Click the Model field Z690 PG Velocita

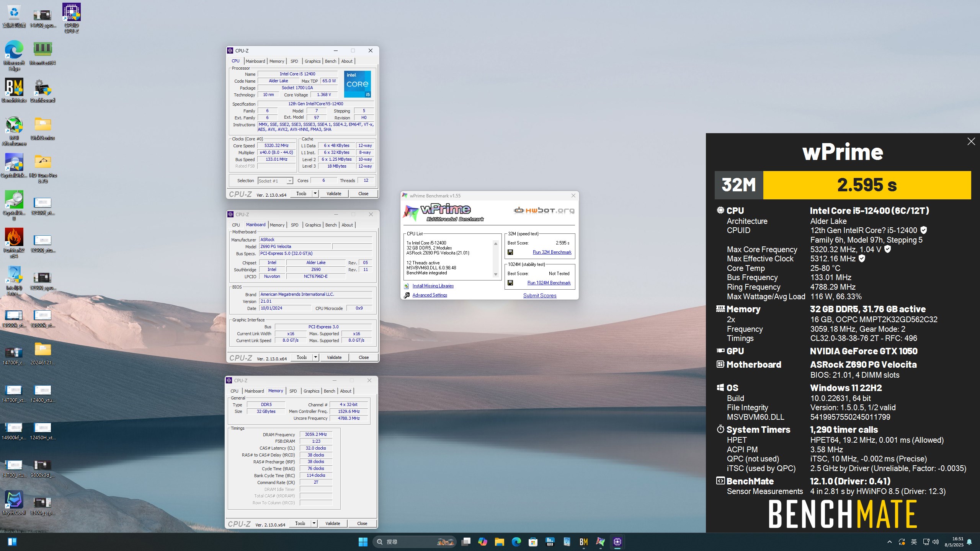point(295,246)
